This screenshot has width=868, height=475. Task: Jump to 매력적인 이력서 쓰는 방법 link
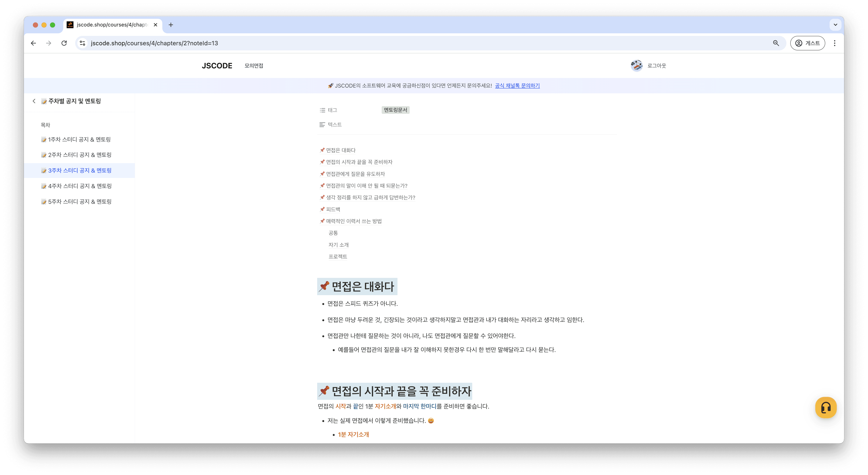click(351, 221)
